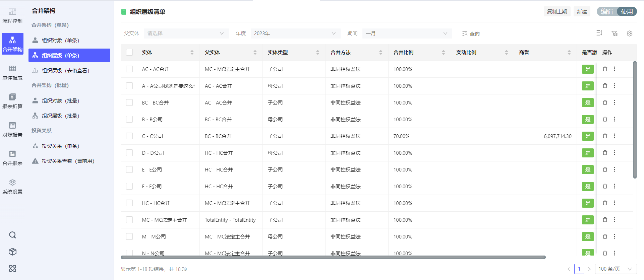The width and height of the screenshot is (644, 280).
Task: Open table settings gear icon
Action: point(629,33)
